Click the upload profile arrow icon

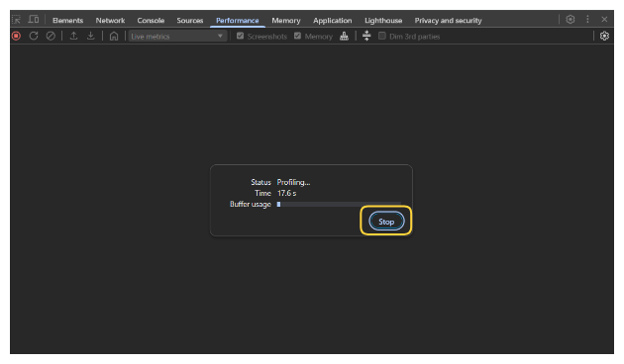[73, 37]
